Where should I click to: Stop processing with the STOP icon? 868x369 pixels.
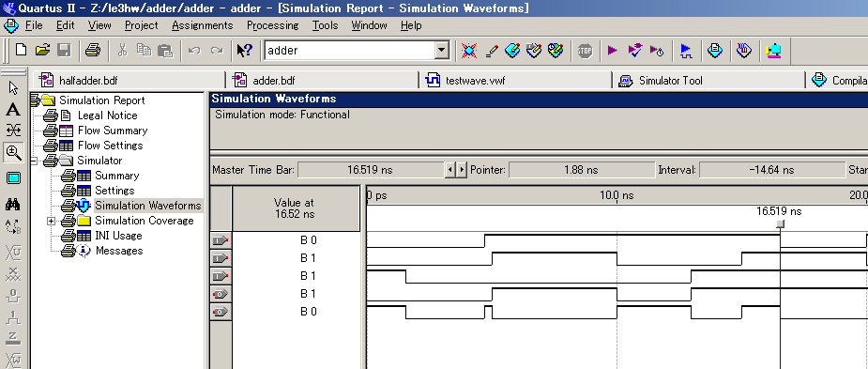tap(585, 51)
